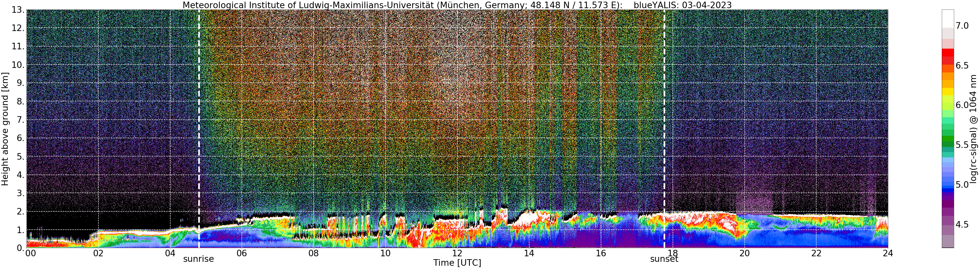Click the '14' time tick label
980x269 pixels.
529,253
